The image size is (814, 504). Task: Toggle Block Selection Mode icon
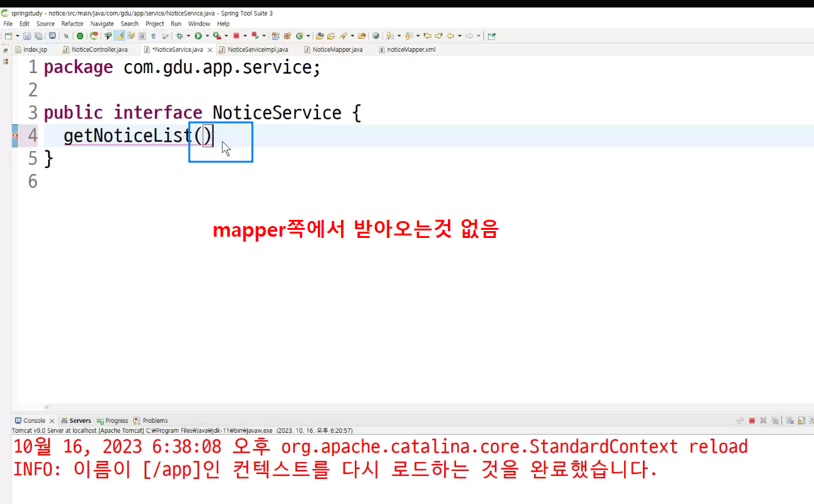pyautogui.click(x=142, y=36)
